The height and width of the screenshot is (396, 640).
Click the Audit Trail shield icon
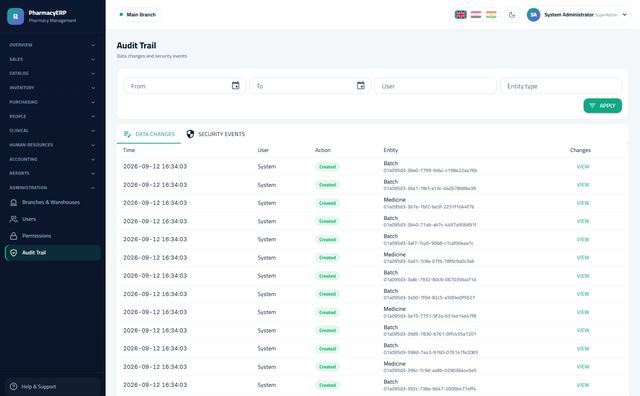(x=13, y=253)
